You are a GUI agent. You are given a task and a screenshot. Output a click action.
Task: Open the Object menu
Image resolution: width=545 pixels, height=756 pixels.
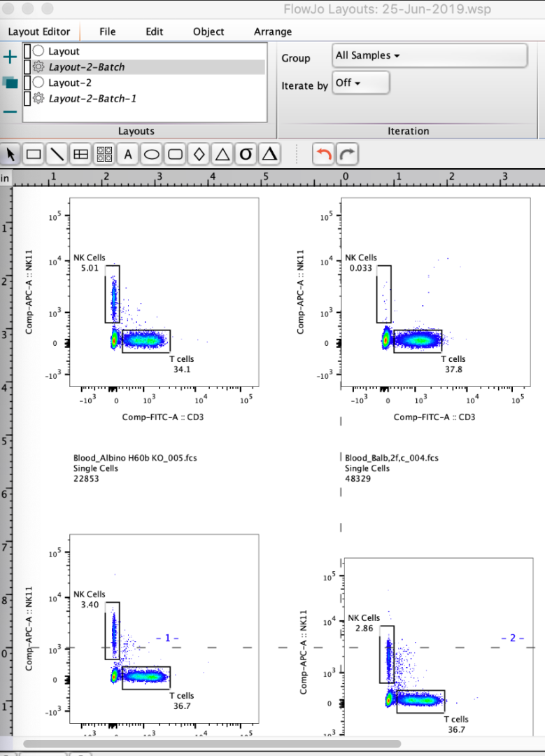pos(208,31)
